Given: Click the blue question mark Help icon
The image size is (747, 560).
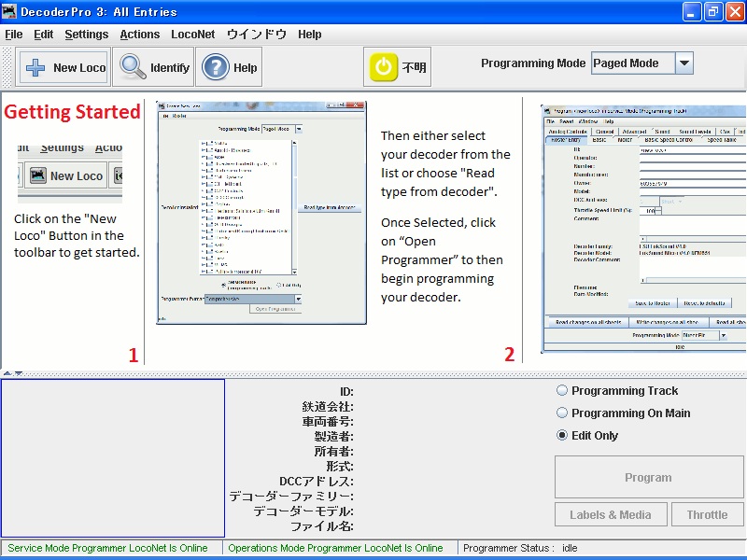Looking at the screenshot, I should click(x=216, y=67).
